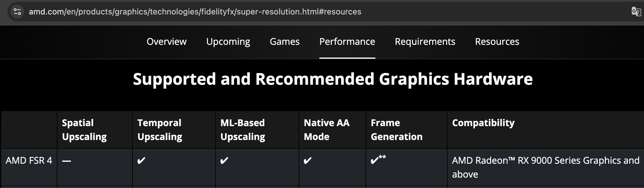Go to the Games tab
This screenshot has width=644, height=188.
[284, 42]
